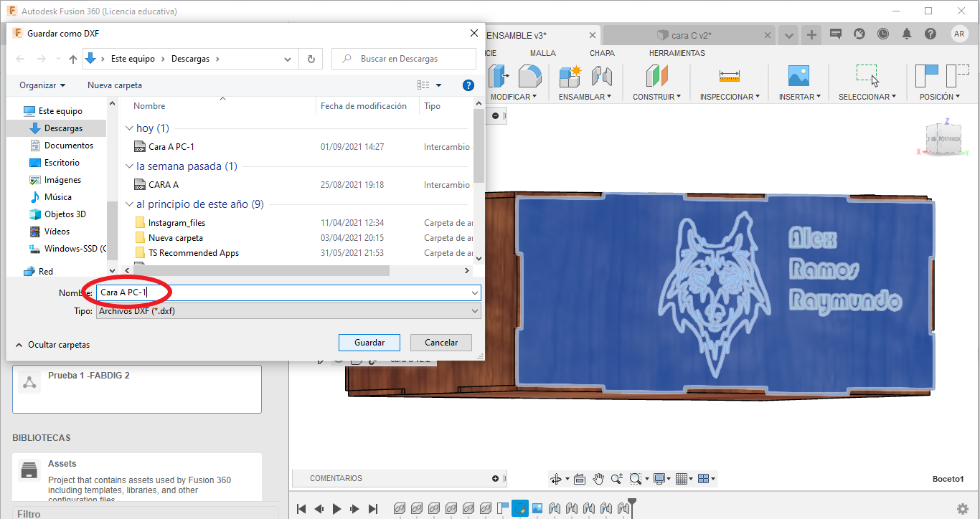Refresh the Descargas folder listing
Screen dimensions: 980x519
(x=311, y=59)
